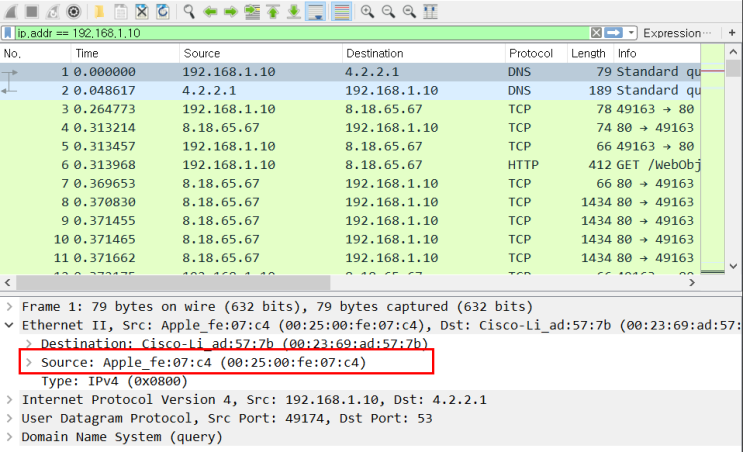Go back in packet history
This screenshot has width=743, height=452.
pyautogui.click(x=210, y=11)
